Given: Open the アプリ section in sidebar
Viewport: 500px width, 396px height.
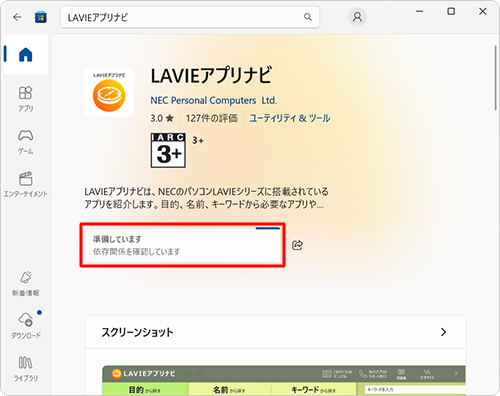Looking at the screenshot, I should coord(26,99).
